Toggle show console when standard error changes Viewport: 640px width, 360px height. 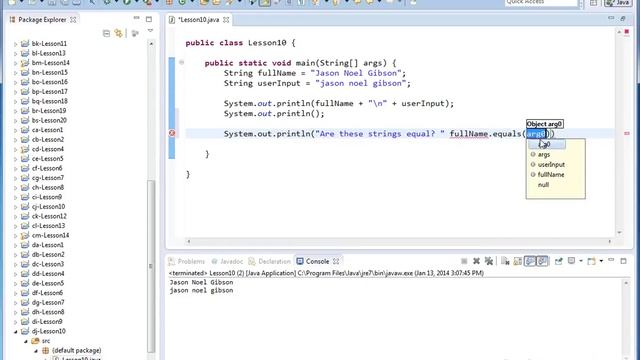[x=542, y=261]
